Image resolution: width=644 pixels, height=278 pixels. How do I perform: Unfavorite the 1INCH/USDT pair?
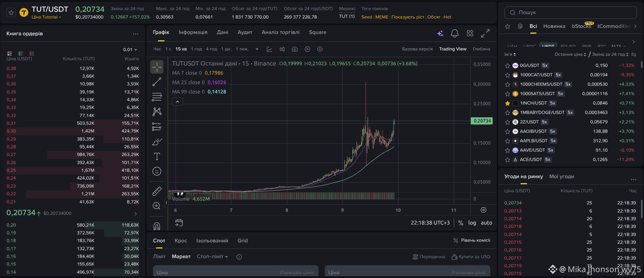[x=507, y=103]
